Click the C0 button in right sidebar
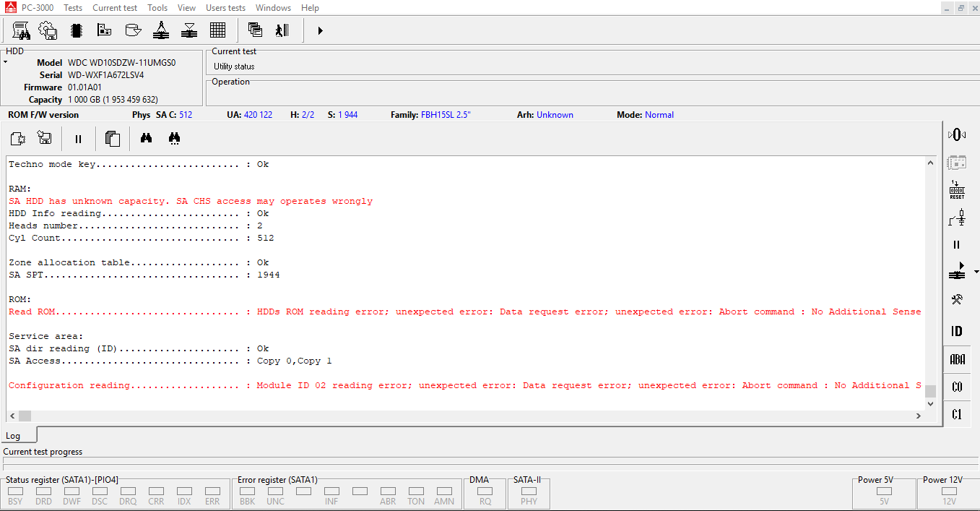 957,387
